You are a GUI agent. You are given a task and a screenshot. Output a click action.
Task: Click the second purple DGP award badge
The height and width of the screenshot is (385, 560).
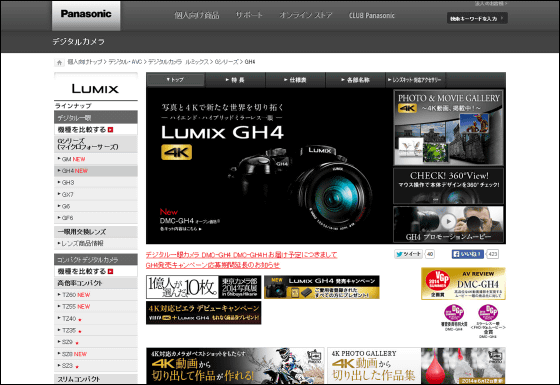[488, 313]
